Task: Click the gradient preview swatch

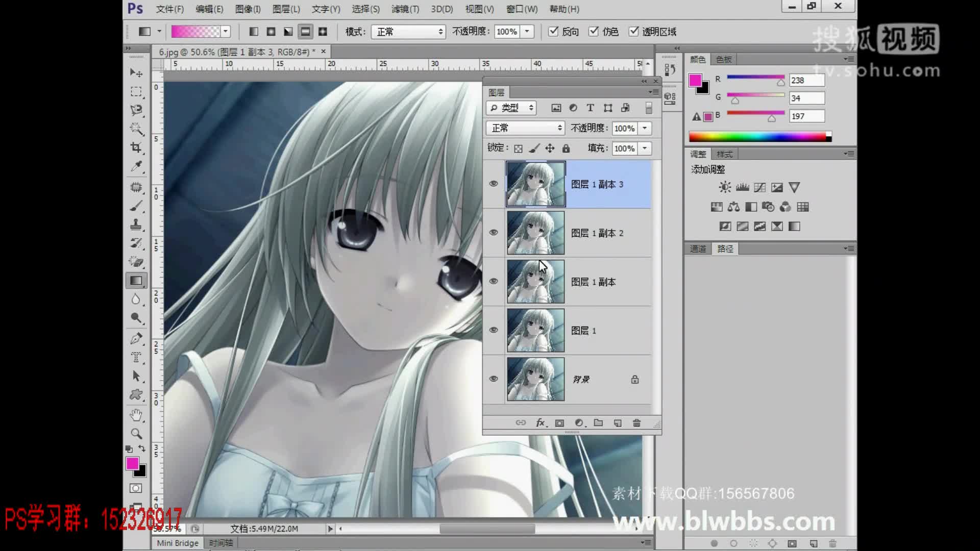Action: (195, 32)
